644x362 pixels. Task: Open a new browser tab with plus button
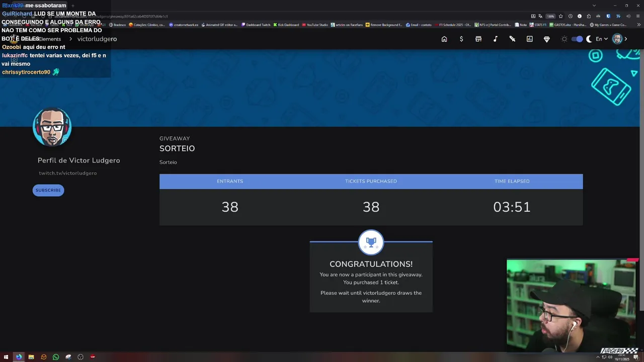click(x=72, y=6)
